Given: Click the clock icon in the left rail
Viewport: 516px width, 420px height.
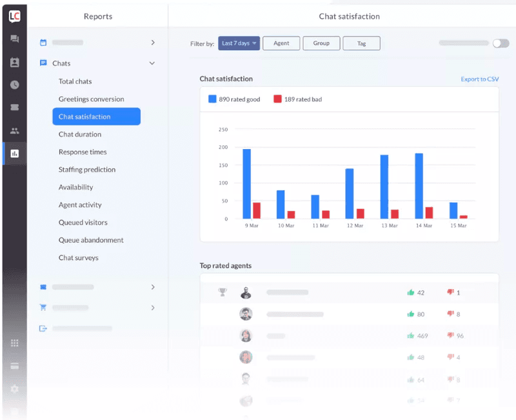Looking at the screenshot, I should coord(14,84).
